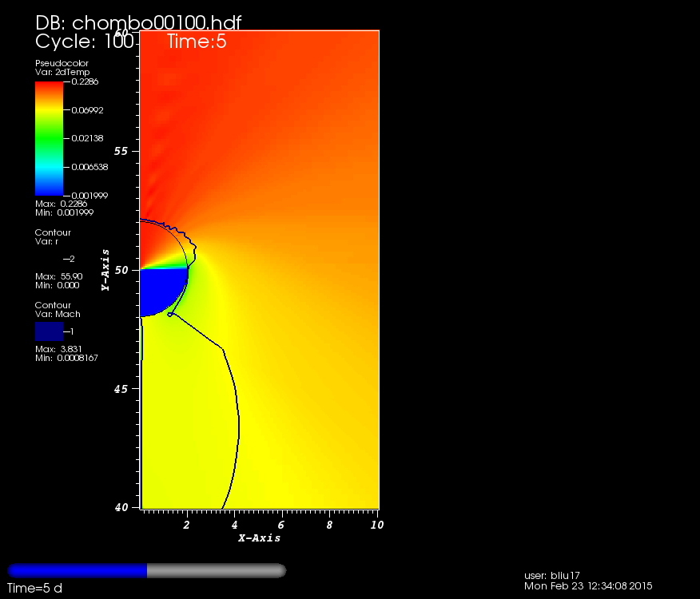
Task: Click the Time:5 label atop the plot
Action: [x=197, y=42]
